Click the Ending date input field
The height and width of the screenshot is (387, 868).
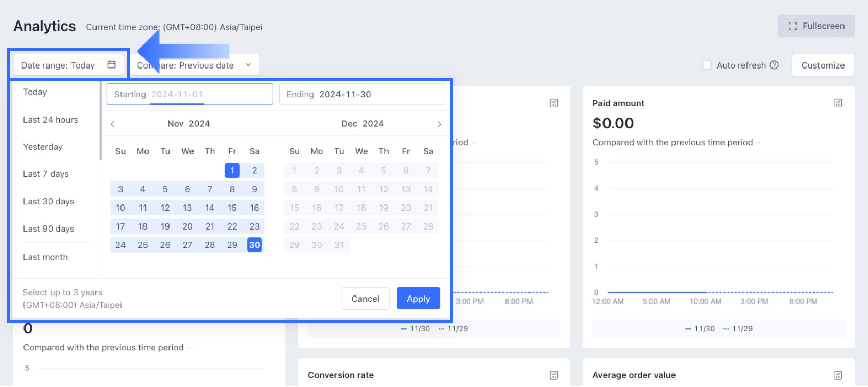[362, 95]
